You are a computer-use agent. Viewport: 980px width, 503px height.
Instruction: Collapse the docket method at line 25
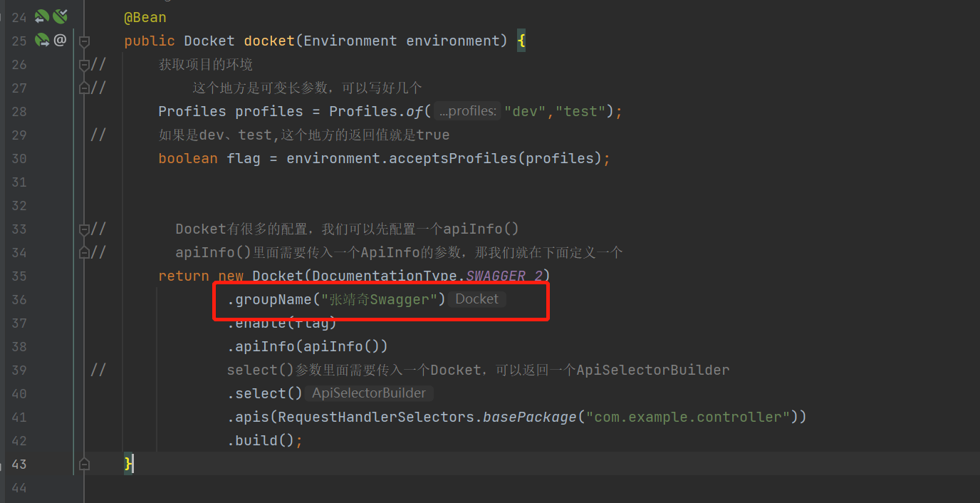pyautogui.click(x=84, y=41)
